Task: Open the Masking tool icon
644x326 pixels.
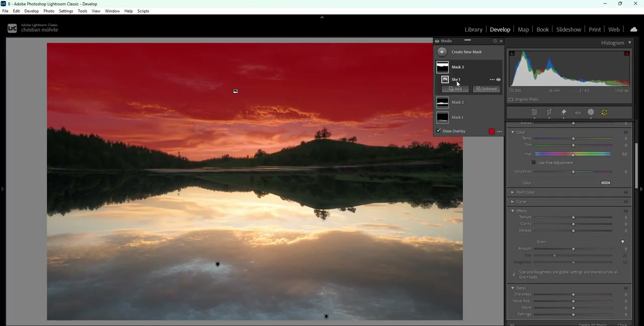Action: pos(591,112)
